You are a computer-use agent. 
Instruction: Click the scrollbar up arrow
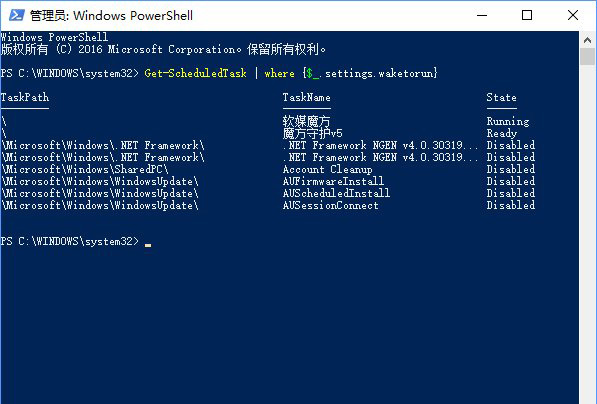587,40
